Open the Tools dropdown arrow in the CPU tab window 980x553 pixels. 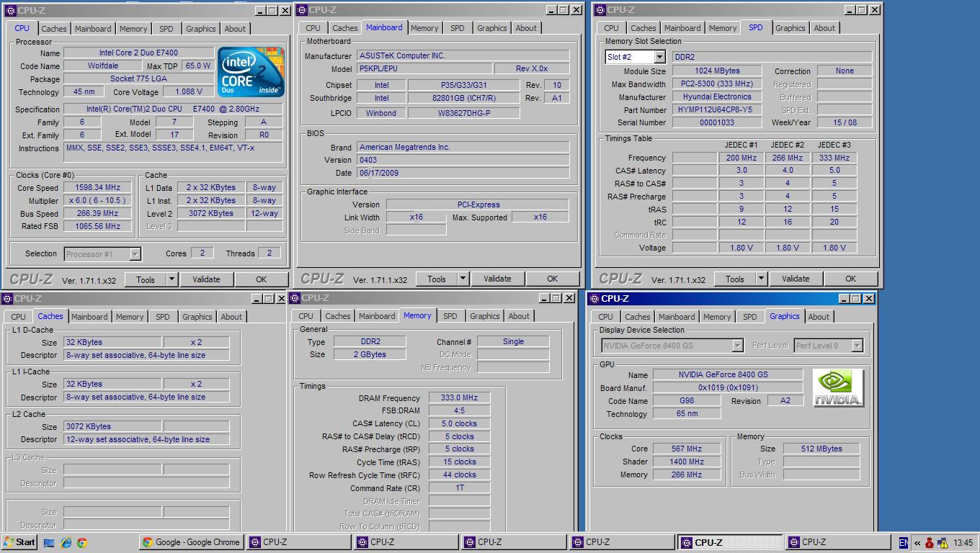(x=171, y=279)
